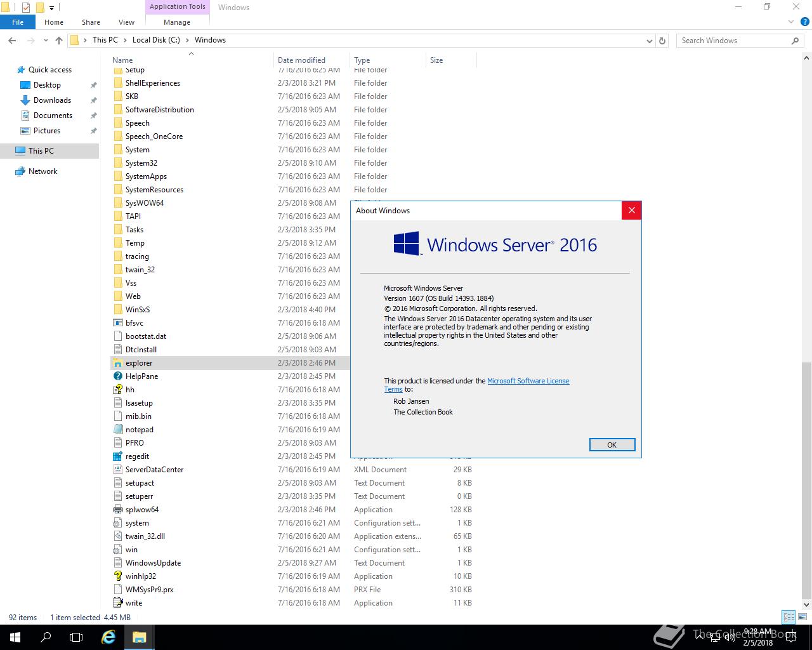Refresh the Windows folder view
This screenshot has height=650, width=812.
[x=662, y=40]
